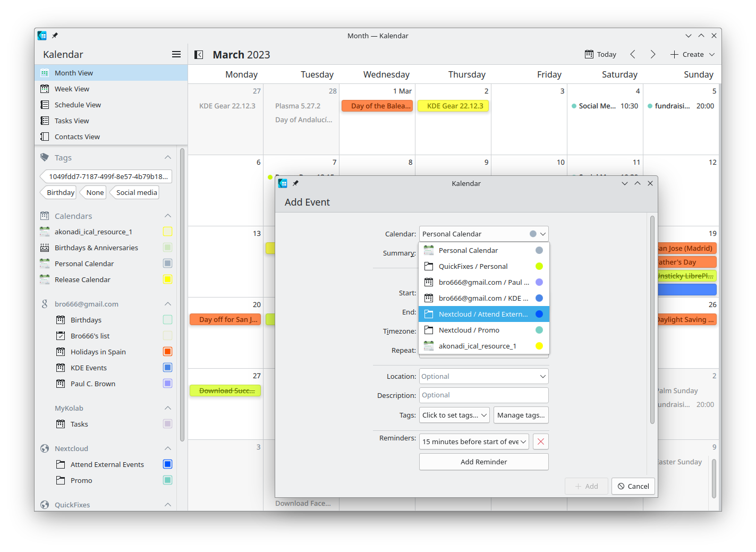This screenshot has width=756, height=552.
Task: Switch to Schedule View
Action: coord(111,105)
